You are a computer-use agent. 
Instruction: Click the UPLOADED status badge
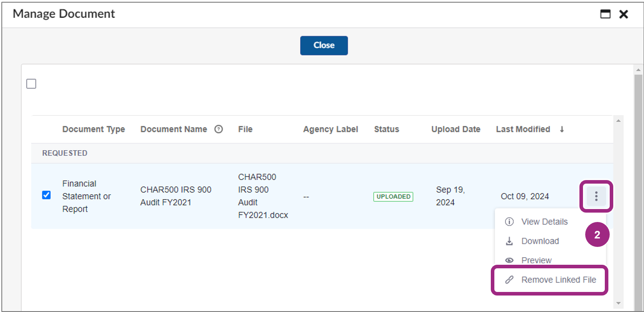[x=393, y=196]
